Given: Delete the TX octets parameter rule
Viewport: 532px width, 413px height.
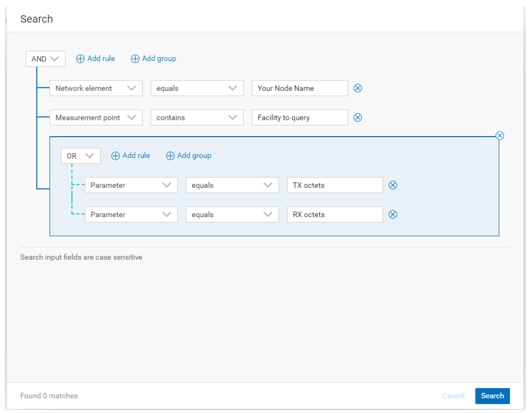Looking at the screenshot, I should point(393,185).
